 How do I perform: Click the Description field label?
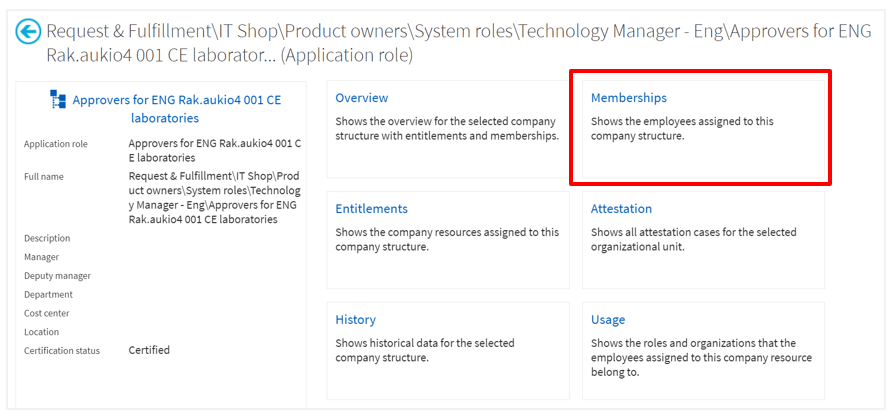coord(47,238)
